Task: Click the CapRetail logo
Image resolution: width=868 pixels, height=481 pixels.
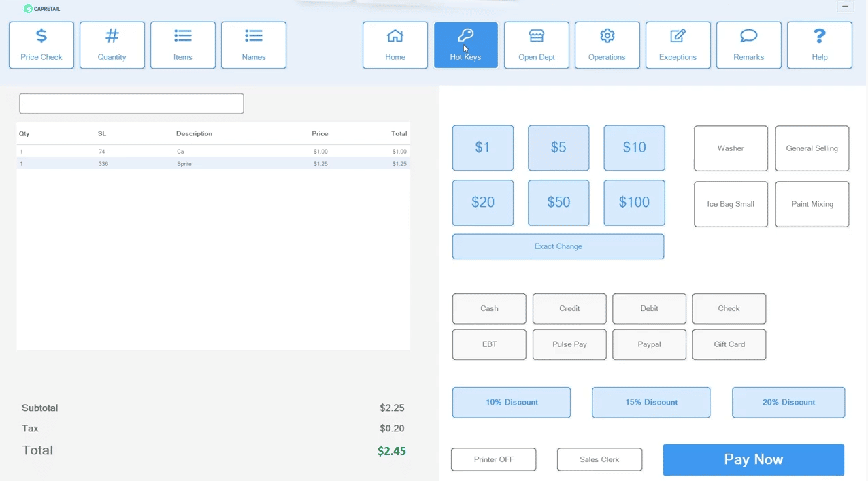Action: [x=42, y=9]
